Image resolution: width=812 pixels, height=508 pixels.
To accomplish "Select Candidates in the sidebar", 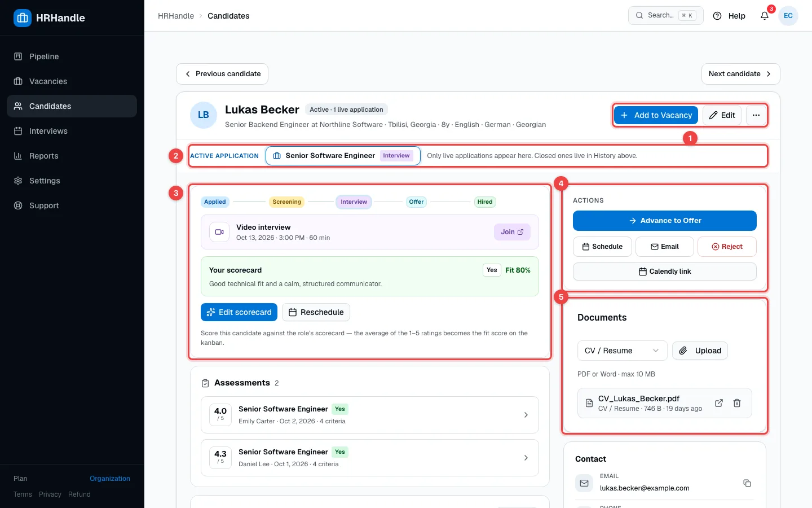I will 72,106.
